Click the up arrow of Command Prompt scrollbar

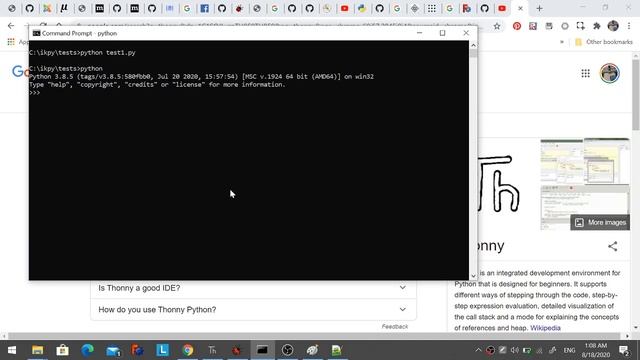coord(473,45)
